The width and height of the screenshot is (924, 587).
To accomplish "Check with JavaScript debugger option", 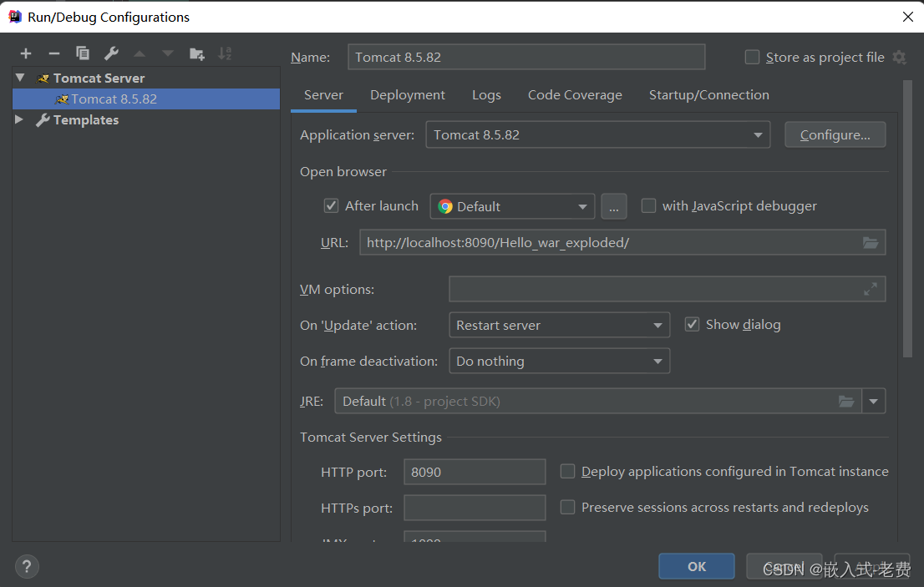I will point(648,205).
